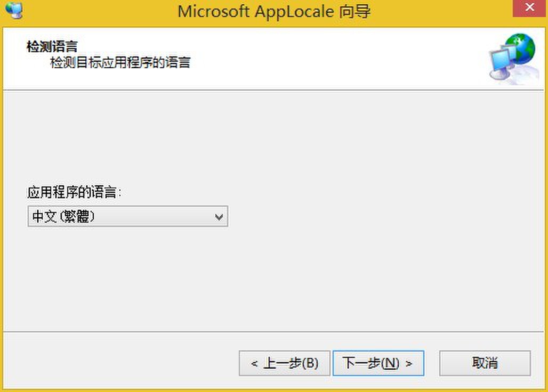The width and height of the screenshot is (548, 392).
Task: Select the 中文(繁體) text in the language field
Action: point(63,216)
